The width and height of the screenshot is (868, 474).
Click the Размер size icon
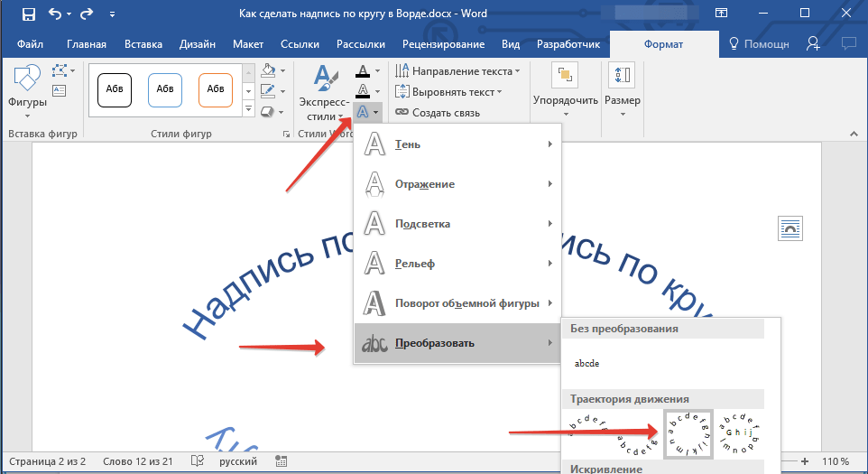[x=622, y=88]
